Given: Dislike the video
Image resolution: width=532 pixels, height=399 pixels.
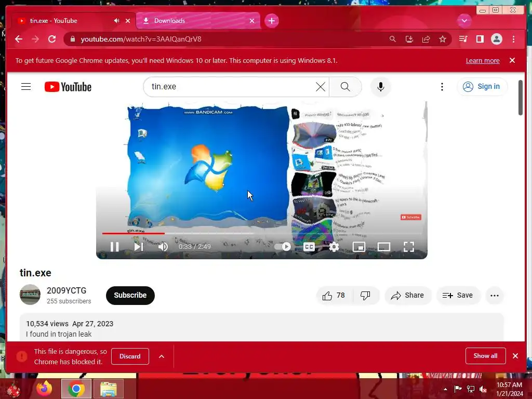Looking at the screenshot, I should coord(365,296).
